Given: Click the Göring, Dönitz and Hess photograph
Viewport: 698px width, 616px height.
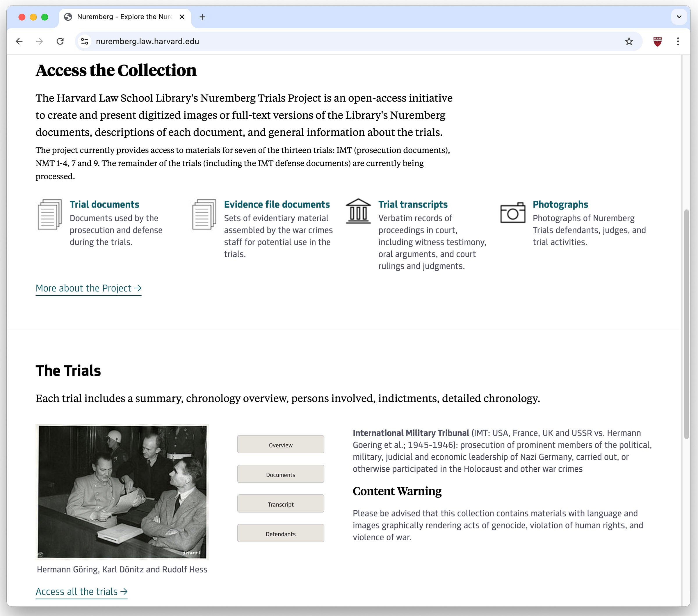Looking at the screenshot, I should point(122,491).
